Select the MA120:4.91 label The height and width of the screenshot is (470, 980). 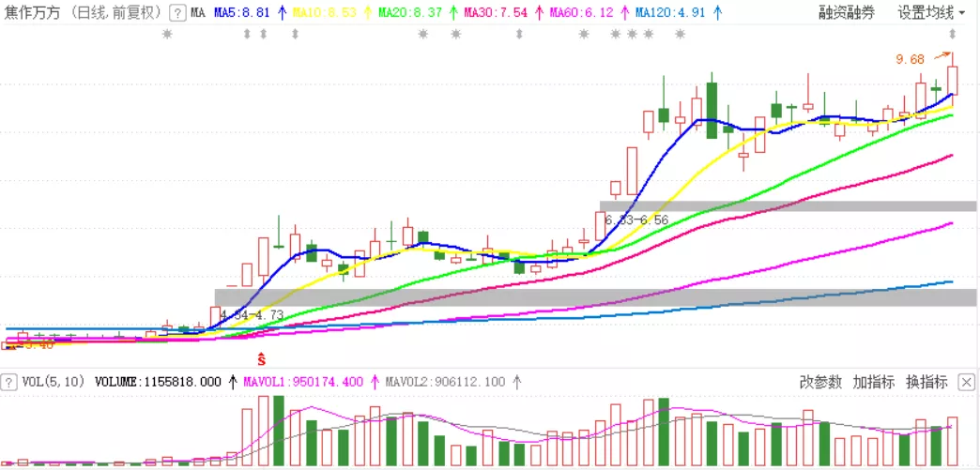[x=671, y=12]
